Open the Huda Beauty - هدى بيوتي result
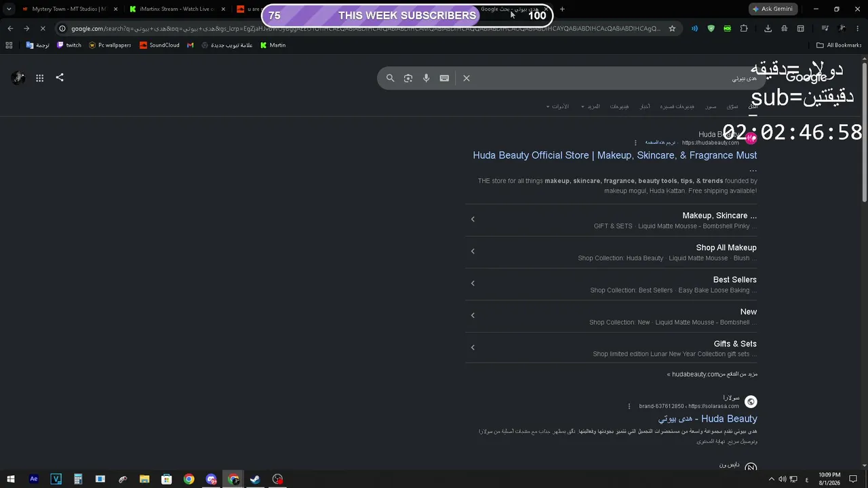Image resolution: width=868 pixels, height=488 pixels. point(707,419)
